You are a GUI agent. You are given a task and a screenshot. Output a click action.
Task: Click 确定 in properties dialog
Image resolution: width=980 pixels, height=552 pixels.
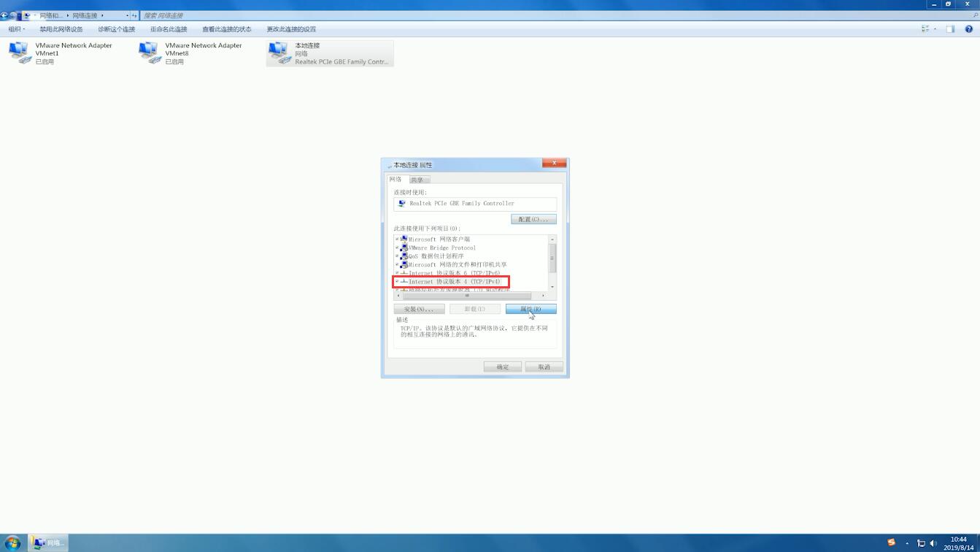pyautogui.click(x=503, y=367)
